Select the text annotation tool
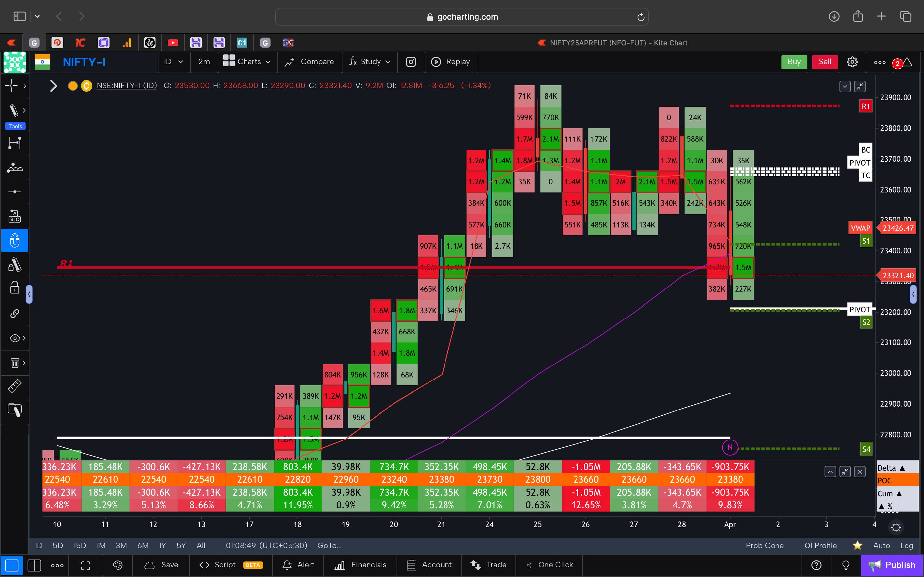Screen dimensions: 924x577 pos(15,216)
